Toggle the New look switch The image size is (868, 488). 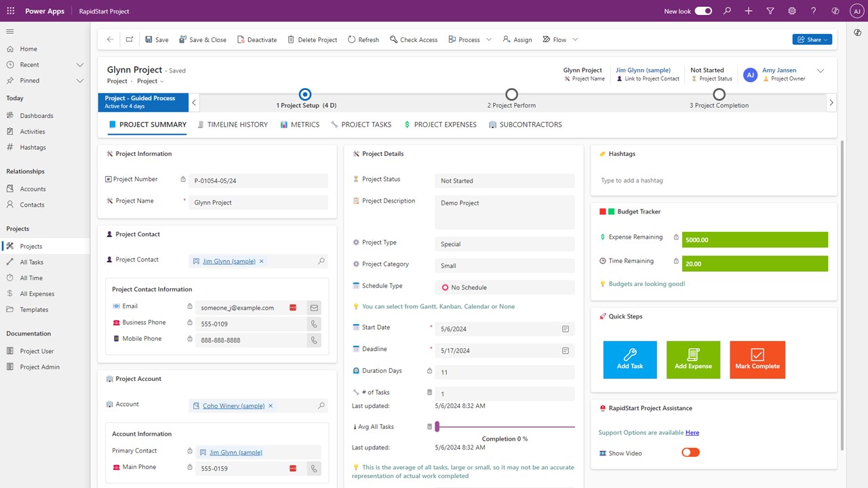pos(703,11)
